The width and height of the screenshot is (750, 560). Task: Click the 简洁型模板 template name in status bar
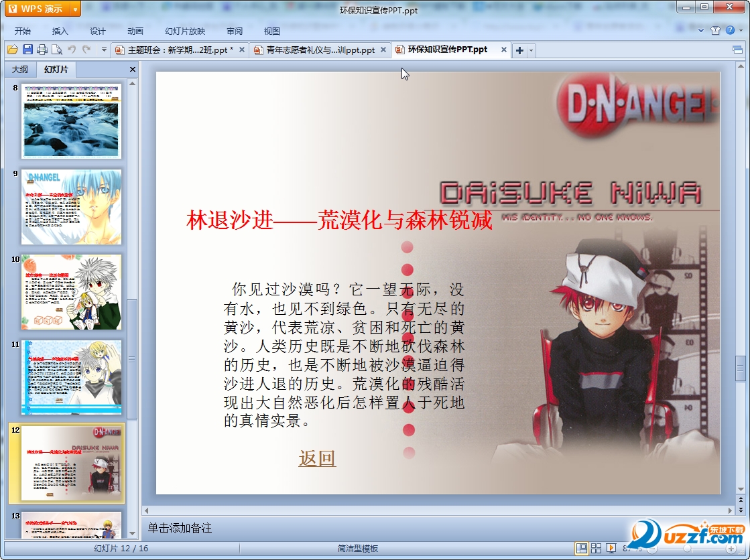(x=358, y=548)
